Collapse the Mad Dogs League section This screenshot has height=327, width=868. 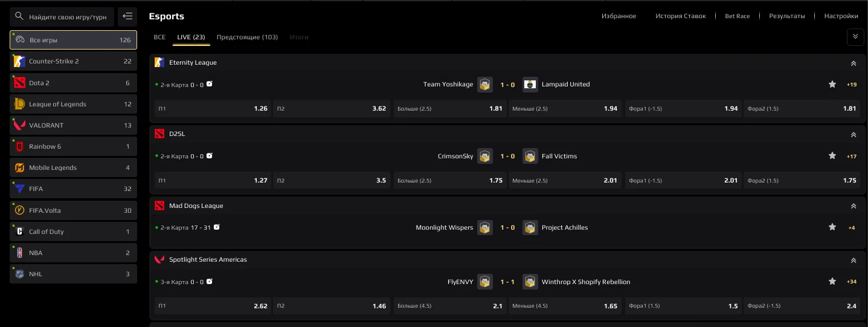click(x=854, y=206)
